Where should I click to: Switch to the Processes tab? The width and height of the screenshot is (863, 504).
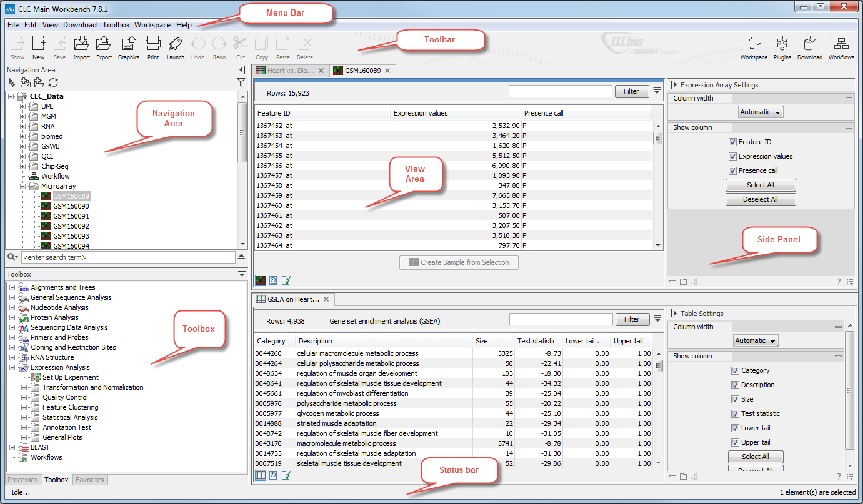[x=23, y=480]
